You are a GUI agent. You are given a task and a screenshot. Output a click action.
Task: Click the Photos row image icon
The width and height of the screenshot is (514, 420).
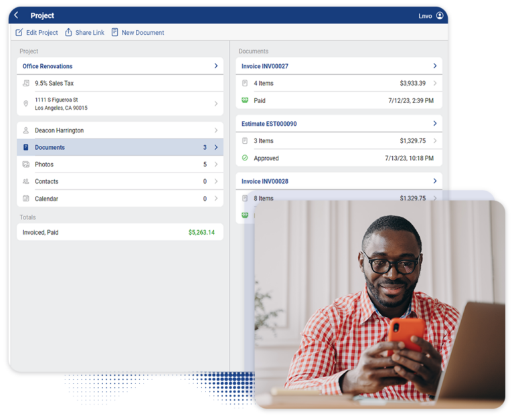point(26,165)
